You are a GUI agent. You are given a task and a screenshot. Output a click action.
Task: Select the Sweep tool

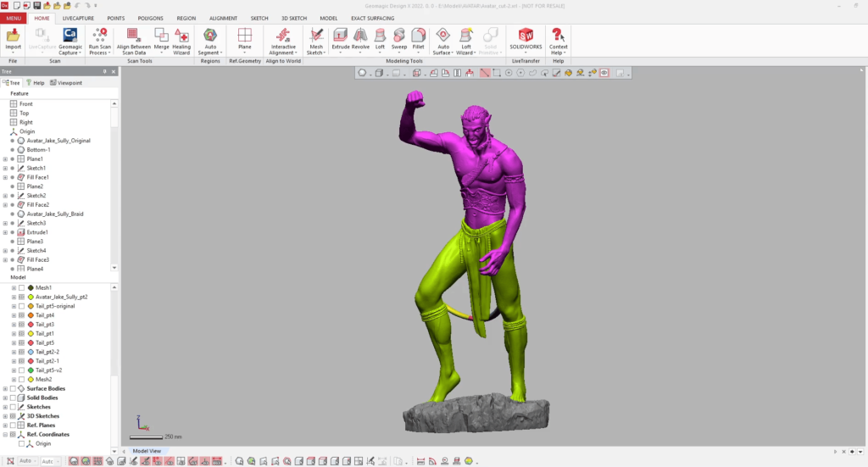click(399, 39)
